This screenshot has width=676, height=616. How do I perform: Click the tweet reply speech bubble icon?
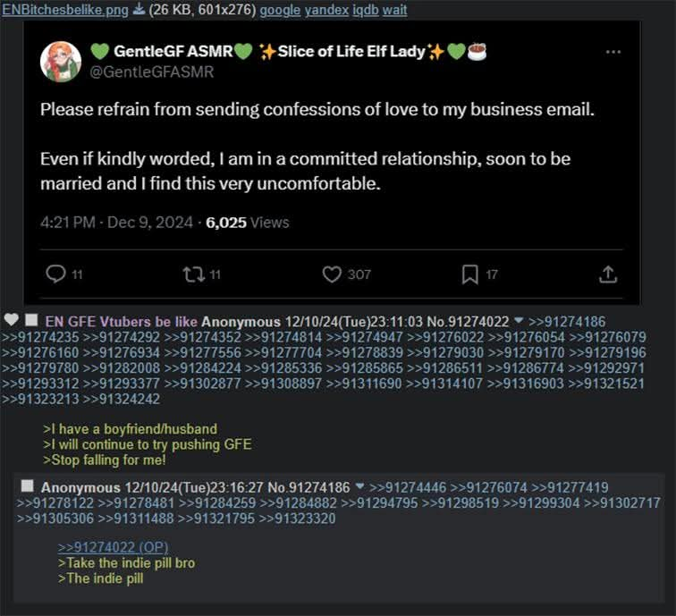tap(55, 274)
